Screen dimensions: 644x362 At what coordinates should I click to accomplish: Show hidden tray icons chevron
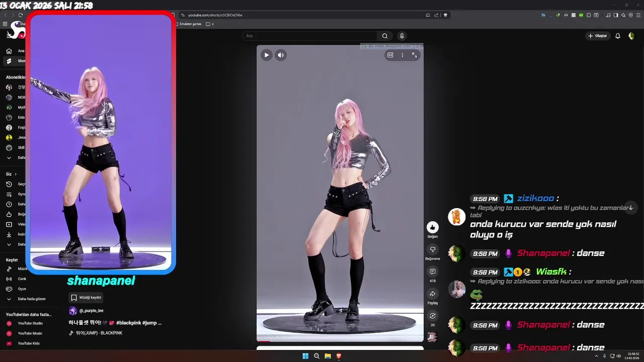point(597,356)
